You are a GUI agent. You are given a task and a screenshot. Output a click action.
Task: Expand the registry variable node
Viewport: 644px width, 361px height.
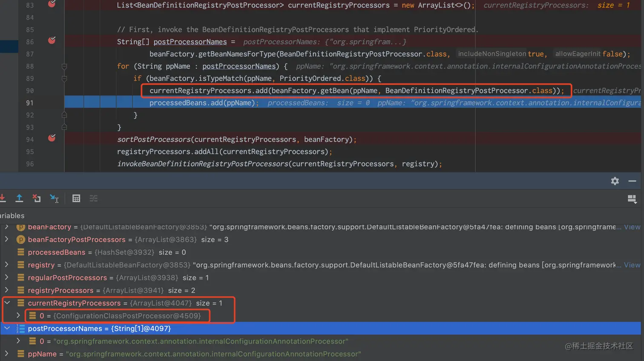pyautogui.click(x=7, y=265)
